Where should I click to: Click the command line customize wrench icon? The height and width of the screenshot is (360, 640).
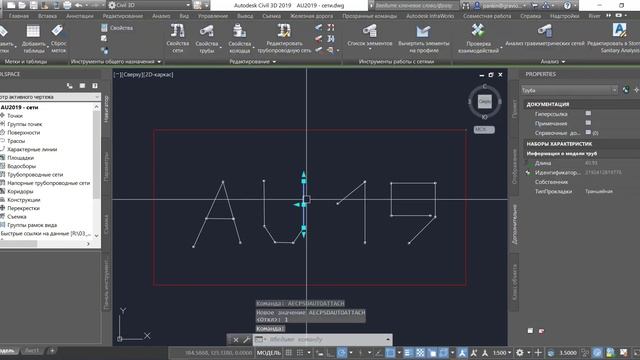(x=247, y=340)
